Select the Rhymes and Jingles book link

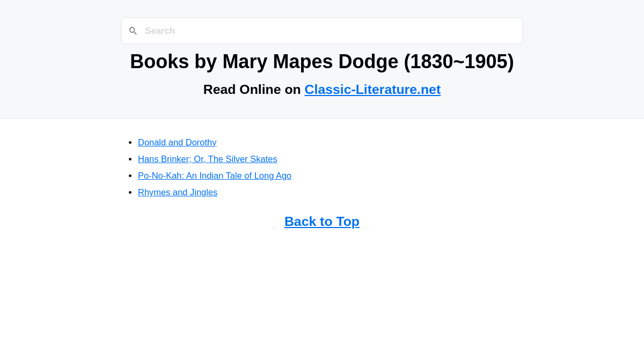(x=178, y=192)
